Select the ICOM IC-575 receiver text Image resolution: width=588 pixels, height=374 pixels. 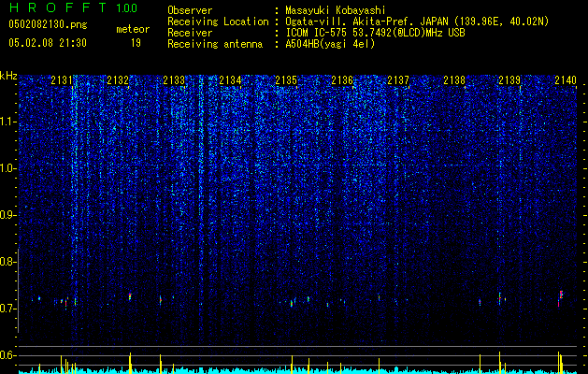point(375,33)
